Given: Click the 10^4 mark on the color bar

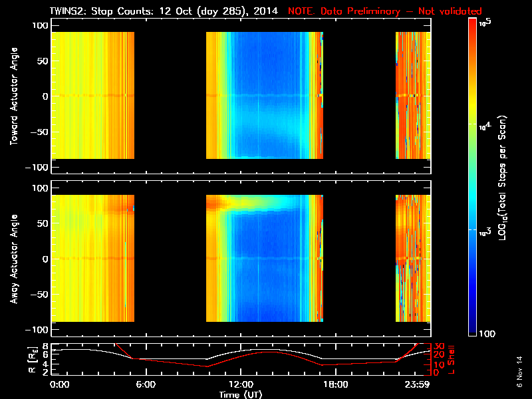Looking at the screenshot, I should coord(485,126).
